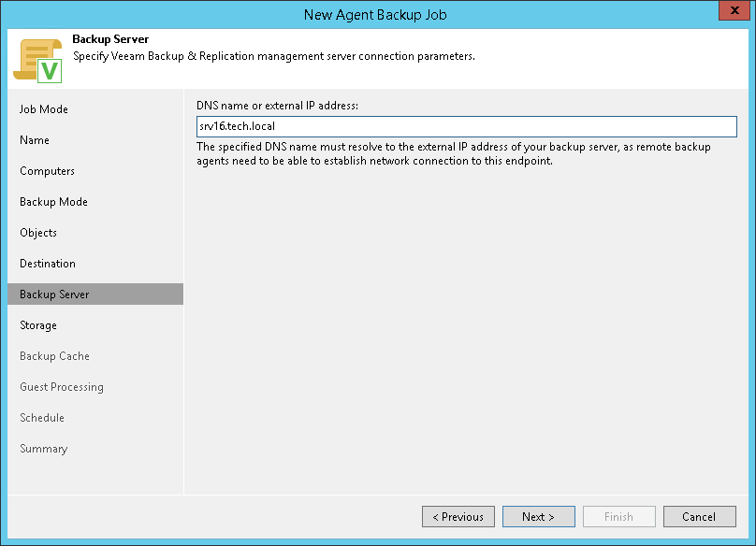Click Next to continue the wizard
The height and width of the screenshot is (546, 756).
tap(538, 517)
